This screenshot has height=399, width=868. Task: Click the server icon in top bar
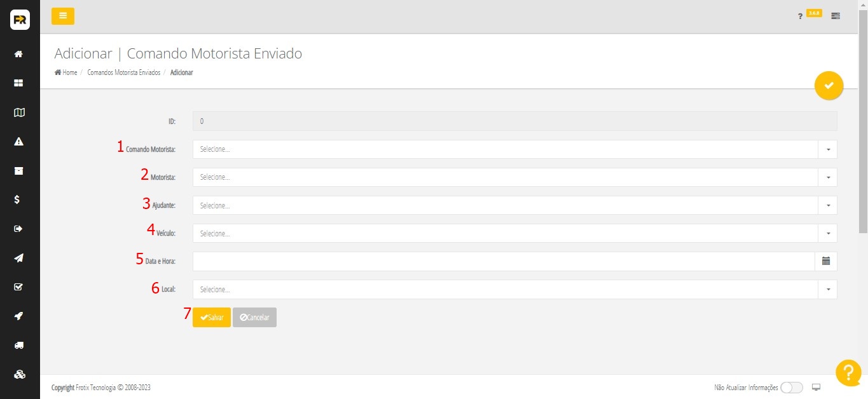pyautogui.click(x=836, y=16)
